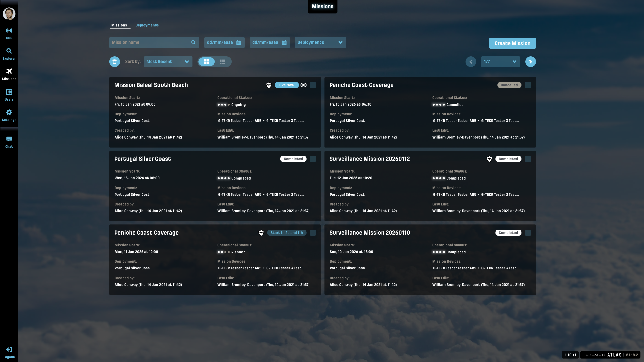Click the Users sidebar icon

pos(9,92)
